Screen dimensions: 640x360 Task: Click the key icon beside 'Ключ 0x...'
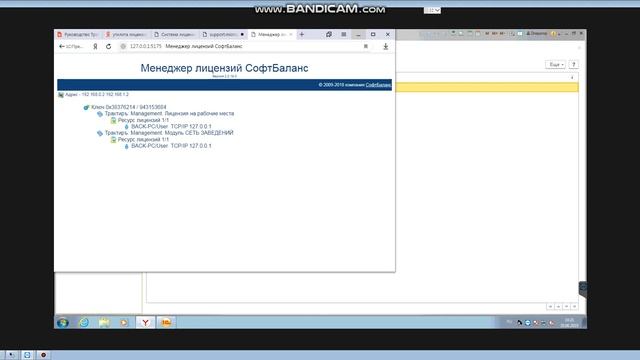click(86, 107)
